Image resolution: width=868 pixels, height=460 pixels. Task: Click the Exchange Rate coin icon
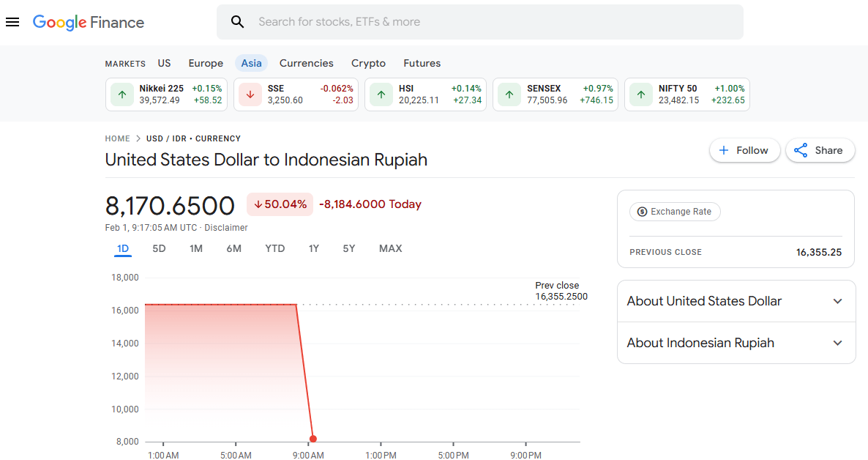[x=642, y=212]
